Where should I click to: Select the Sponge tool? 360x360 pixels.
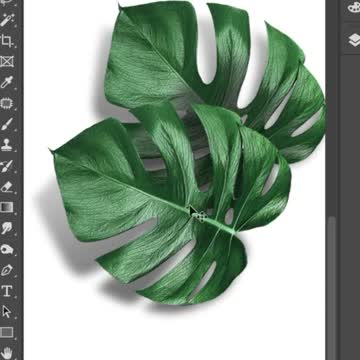7,249
